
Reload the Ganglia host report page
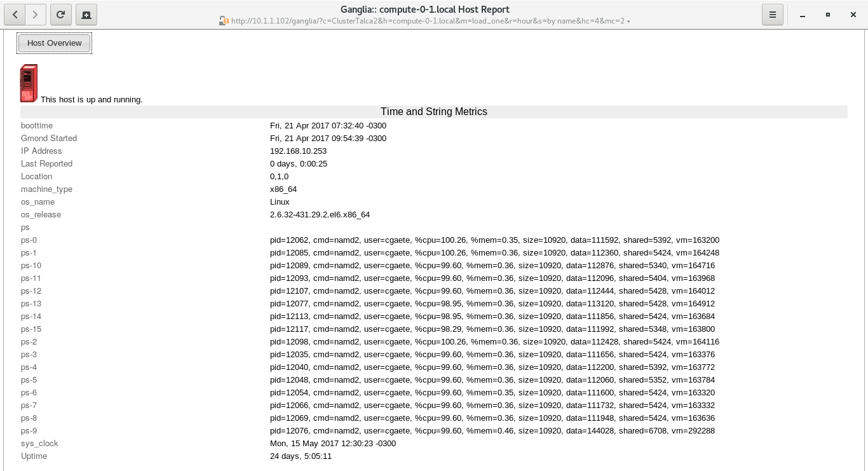point(60,14)
